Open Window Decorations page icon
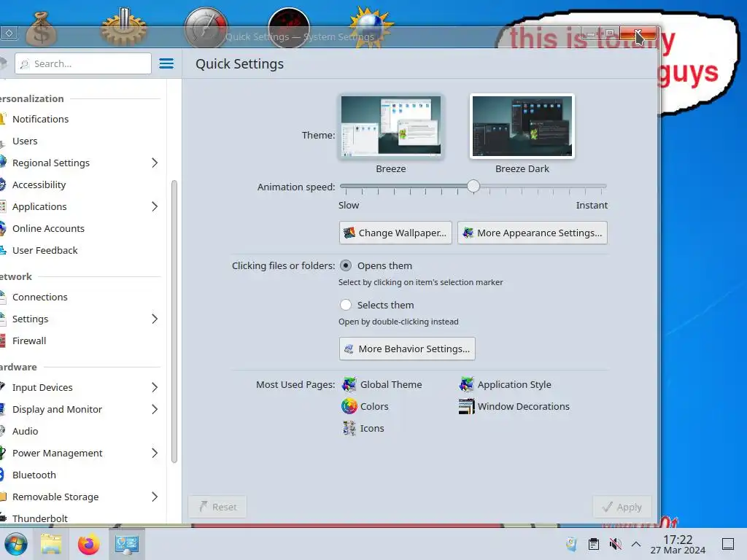The width and height of the screenshot is (747, 560). 466,406
